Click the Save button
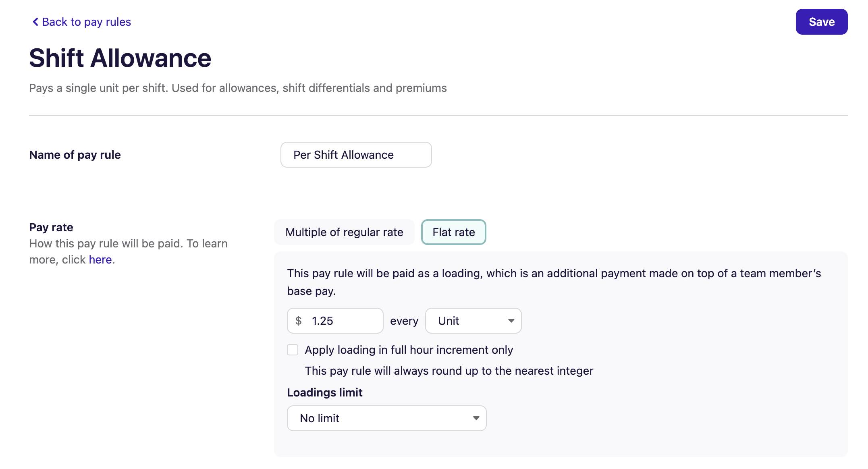The height and width of the screenshot is (469, 868). [821, 22]
